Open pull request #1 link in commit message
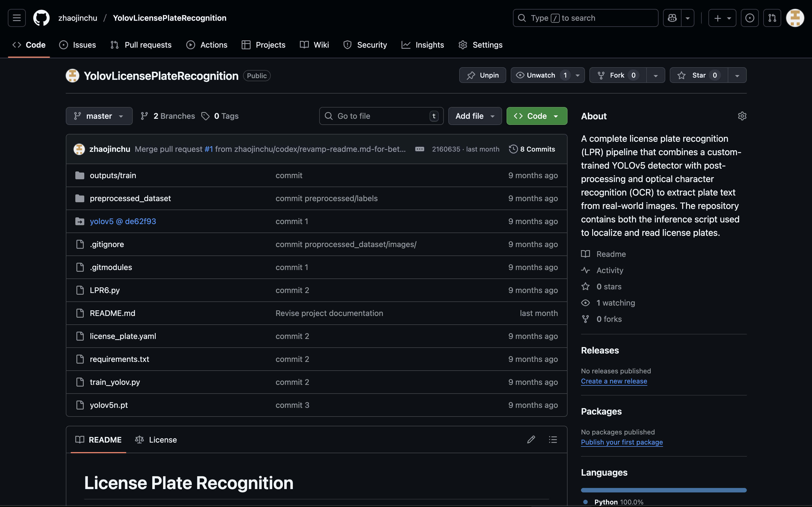This screenshot has height=507, width=812. coord(209,149)
